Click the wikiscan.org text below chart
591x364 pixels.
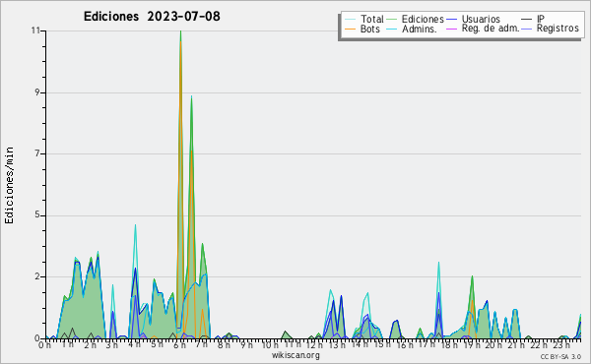click(295, 355)
